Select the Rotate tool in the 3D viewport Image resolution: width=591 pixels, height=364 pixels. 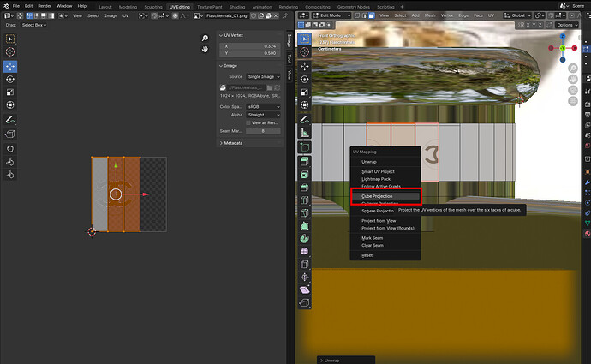[305, 79]
